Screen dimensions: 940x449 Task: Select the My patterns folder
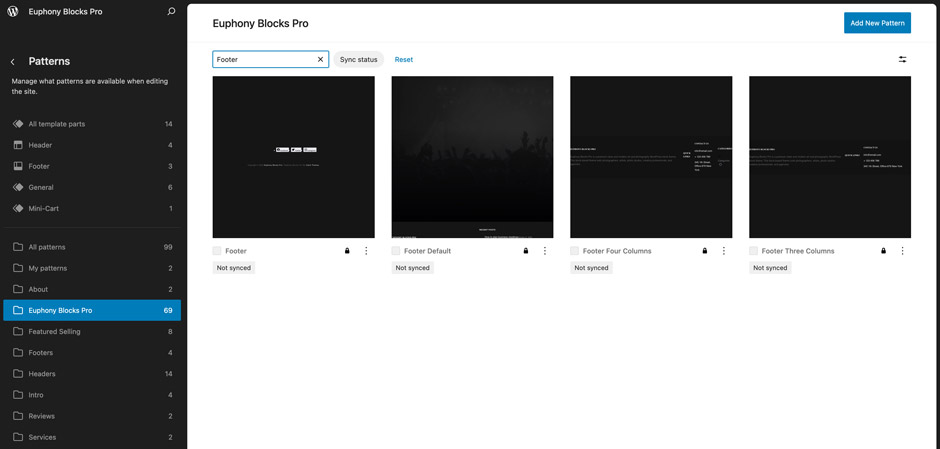tap(48, 268)
